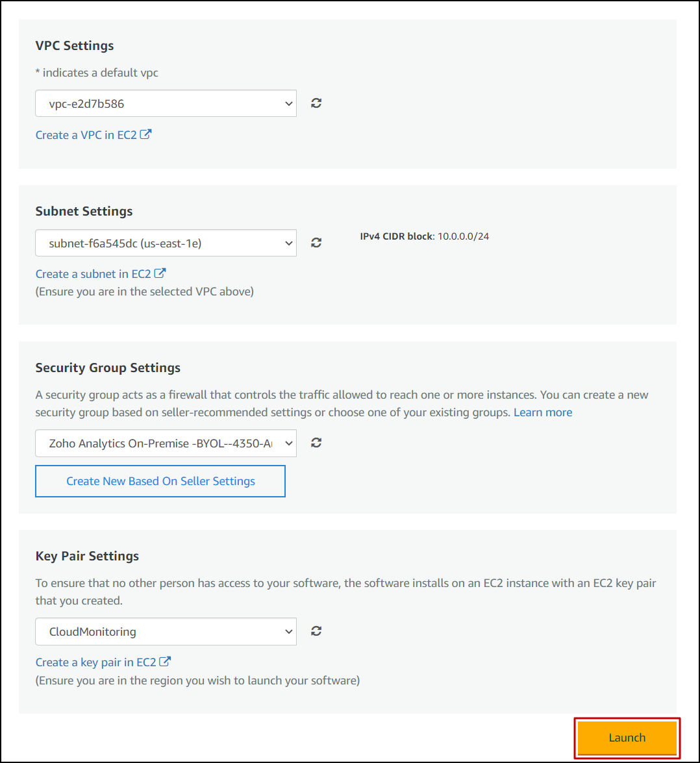The image size is (700, 763).
Task: Open the subnet-f6a545dc subnet dropdown
Action: coord(166,243)
